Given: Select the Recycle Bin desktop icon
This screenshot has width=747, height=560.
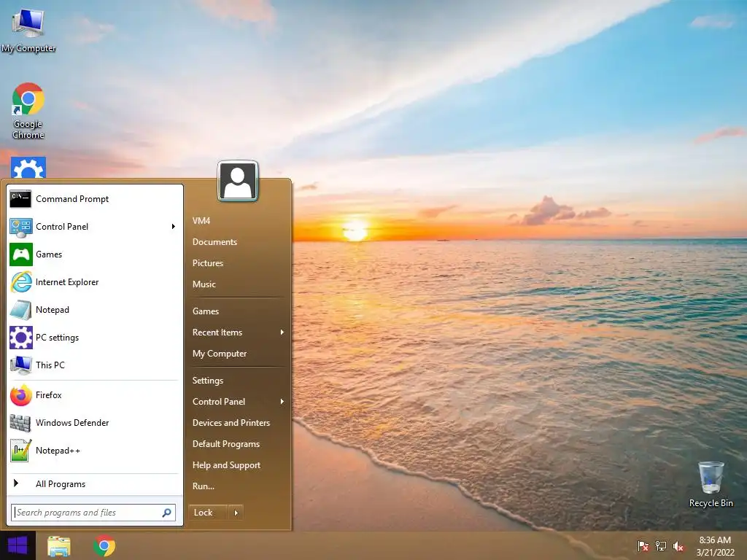Looking at the screenshot, I should coord(711,484).
